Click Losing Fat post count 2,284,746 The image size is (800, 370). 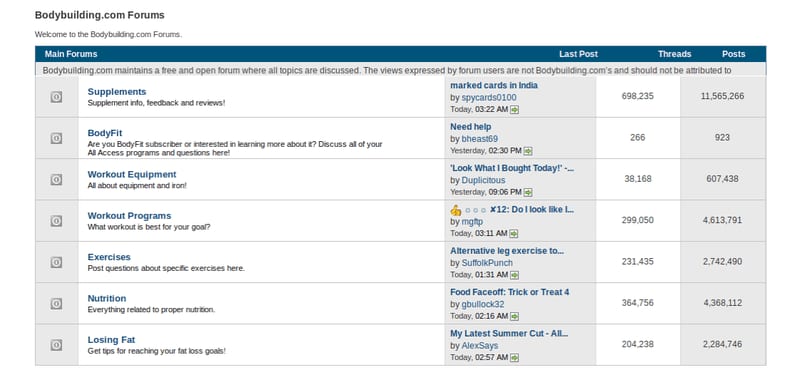pyautogui.click(x=722, y=344)
